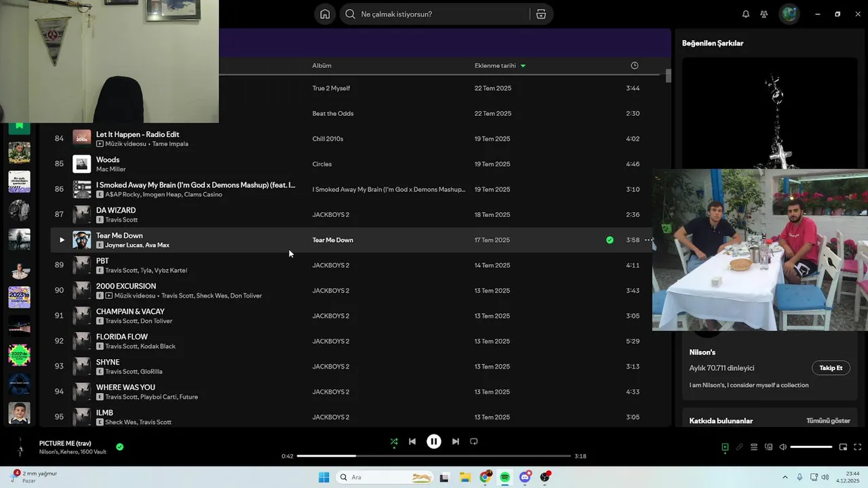Open the weather widget showing 2 mm yağmur
The height and width of the screenshot is (488, 868).
point(34,477)
